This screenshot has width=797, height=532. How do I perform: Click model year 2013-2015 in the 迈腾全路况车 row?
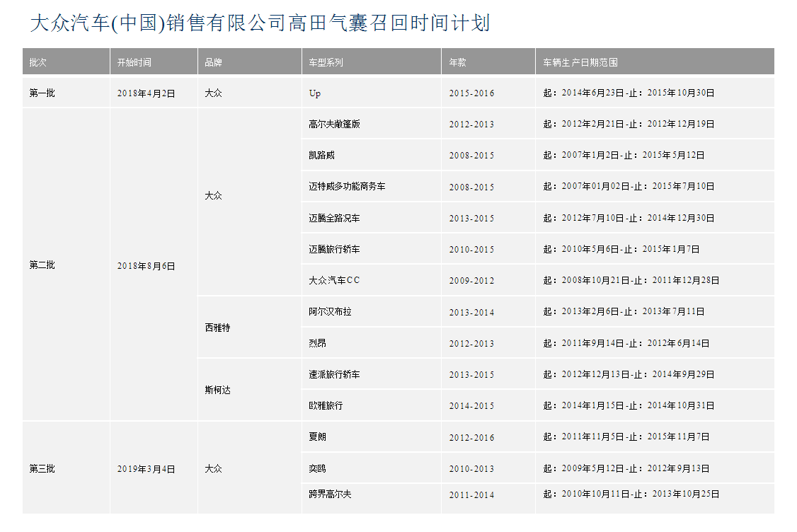pyautogui.click(x=471, y=219)
